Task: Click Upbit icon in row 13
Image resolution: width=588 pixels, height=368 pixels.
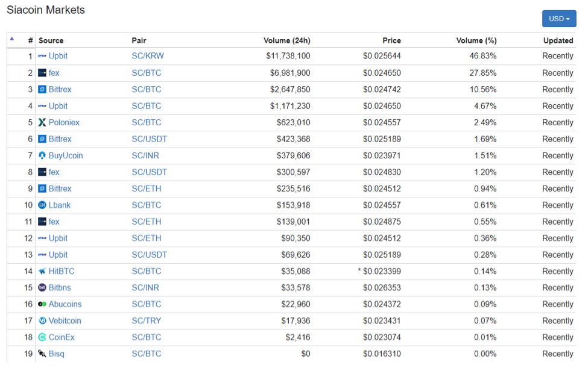Action: coord(42,255)
